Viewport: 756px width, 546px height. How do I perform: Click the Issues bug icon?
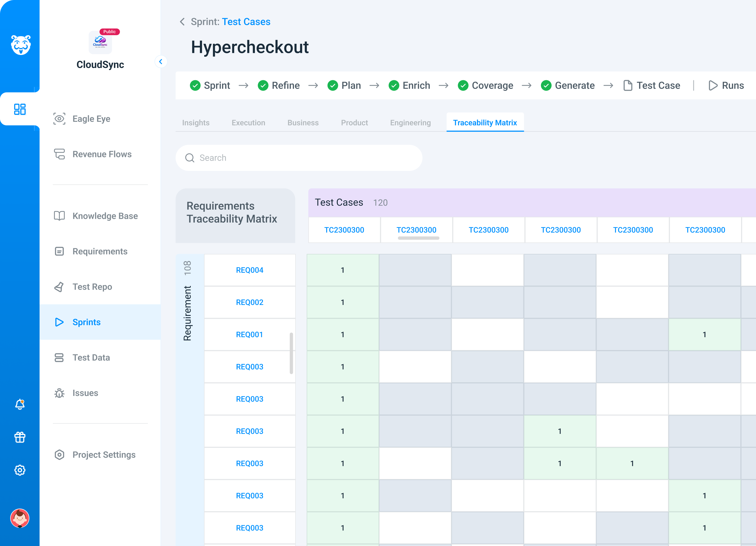pyautogui.click(x=59, y=393)
